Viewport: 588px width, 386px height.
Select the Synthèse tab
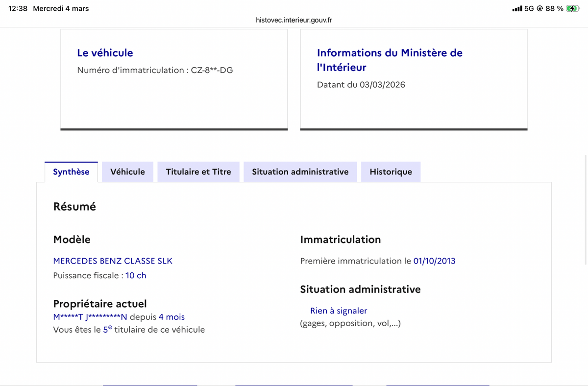(x=71, y=172)
